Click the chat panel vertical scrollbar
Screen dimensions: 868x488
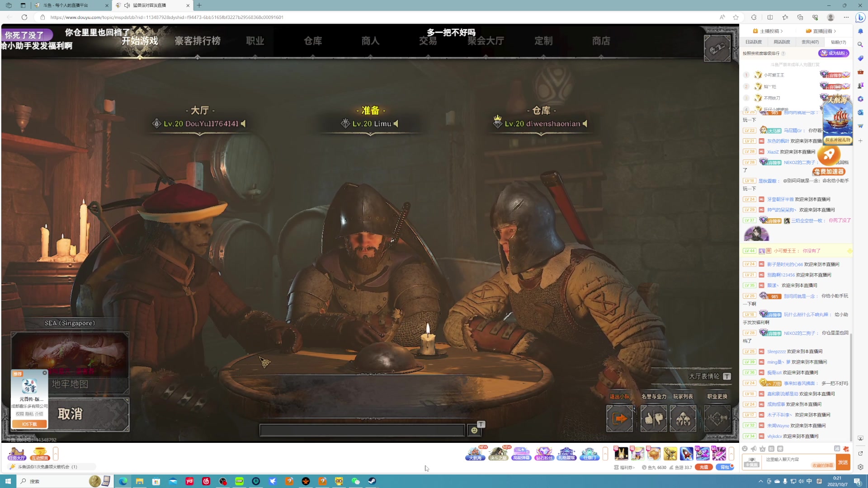[851, 386]
